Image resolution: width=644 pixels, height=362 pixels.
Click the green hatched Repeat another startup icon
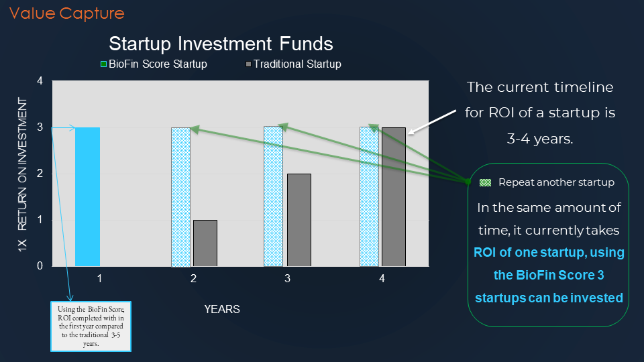pos(486,182)
